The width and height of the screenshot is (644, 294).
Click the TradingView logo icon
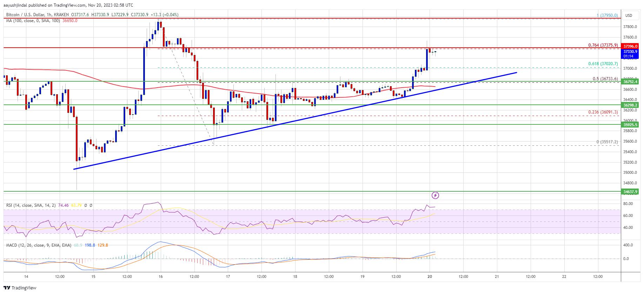(x=7, y=288)
